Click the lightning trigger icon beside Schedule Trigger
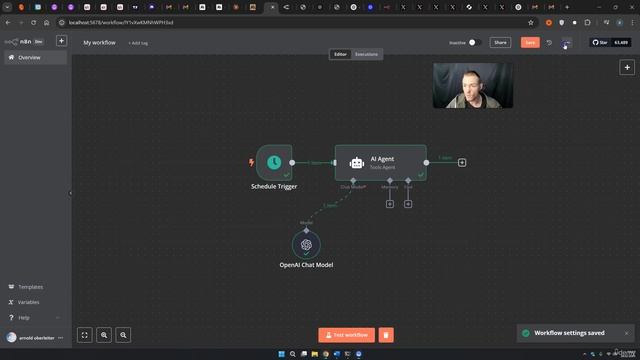The image size is (640, 360). tap(251, 162)
